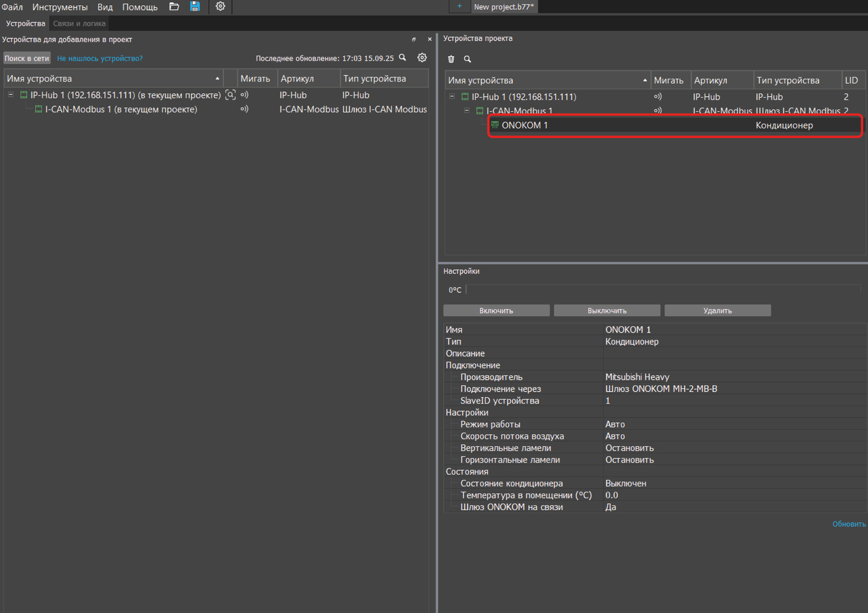
Task: Select ONOKOM 1 device in project tree
Action: click(525, 125)
